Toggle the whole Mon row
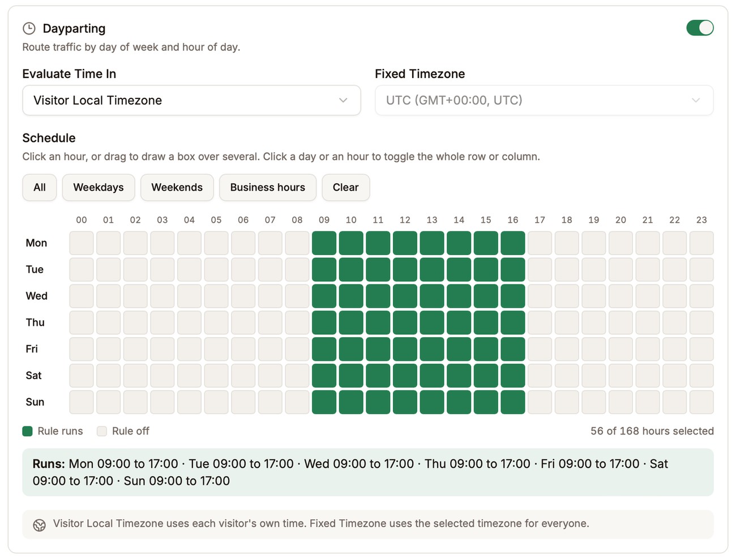736x560 pixels. (x=36, y=243)
